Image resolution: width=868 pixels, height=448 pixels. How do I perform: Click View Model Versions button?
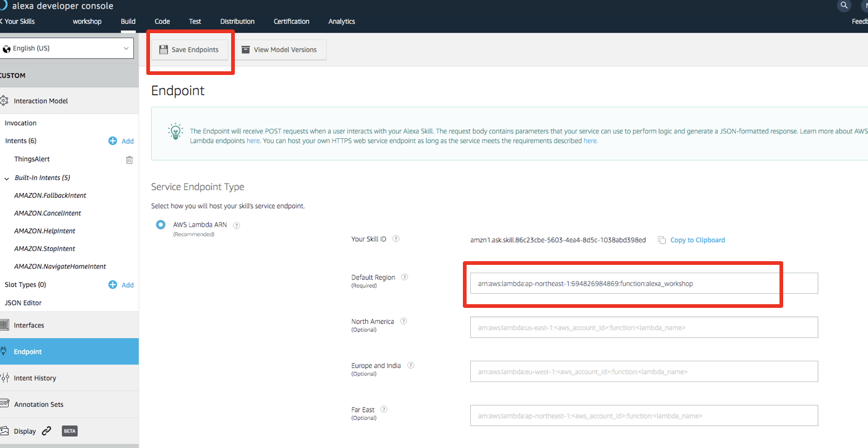(280, 50)
